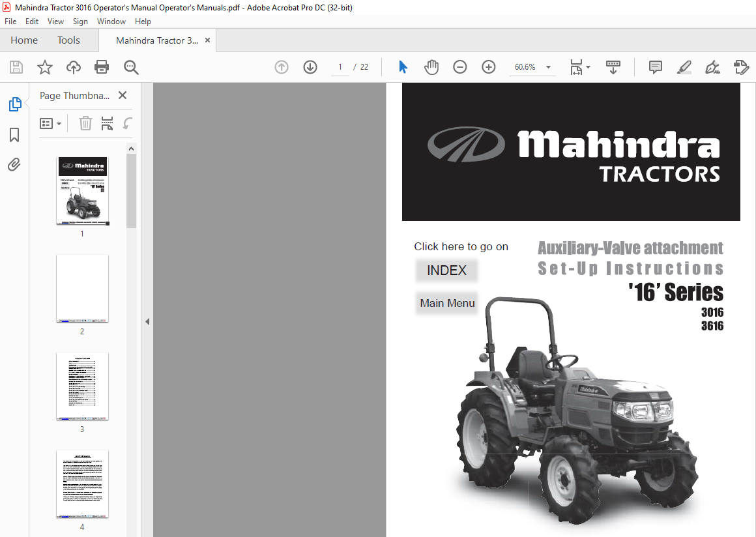
Task: Switch to the Tools tab
Action: [x=68, y=40]
